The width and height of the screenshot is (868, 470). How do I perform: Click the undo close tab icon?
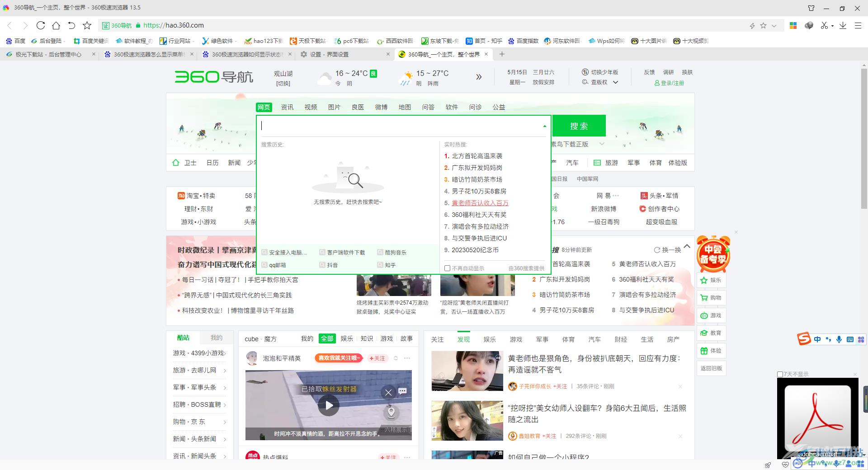71,25
